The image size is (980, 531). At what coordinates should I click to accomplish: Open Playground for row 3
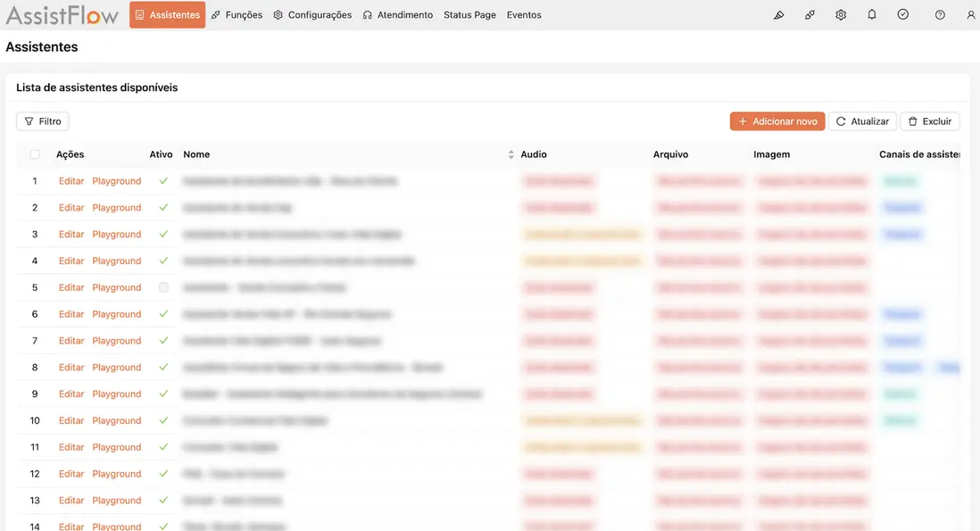point(117,234)
